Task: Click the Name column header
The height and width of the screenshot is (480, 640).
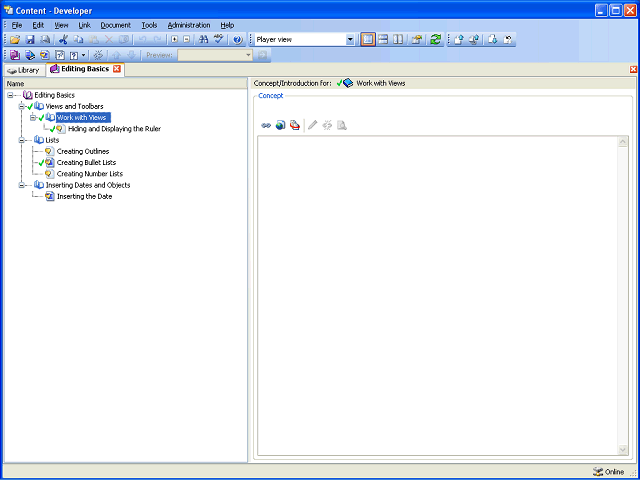Action: (126, 83)
